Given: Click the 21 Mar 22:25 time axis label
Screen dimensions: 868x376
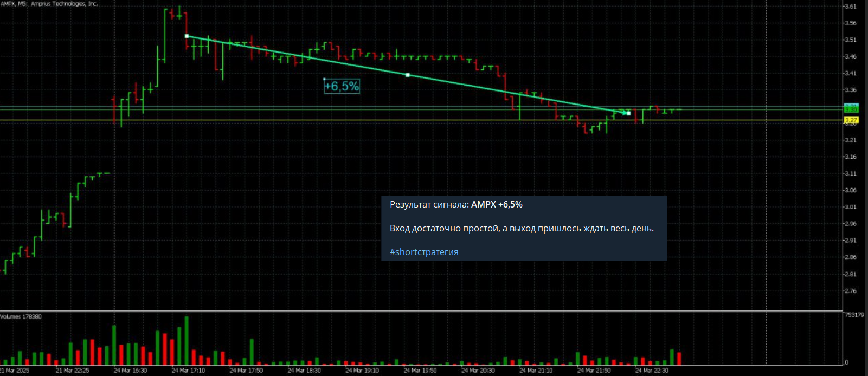Looking at the screenshot, I should pos(73,371).
